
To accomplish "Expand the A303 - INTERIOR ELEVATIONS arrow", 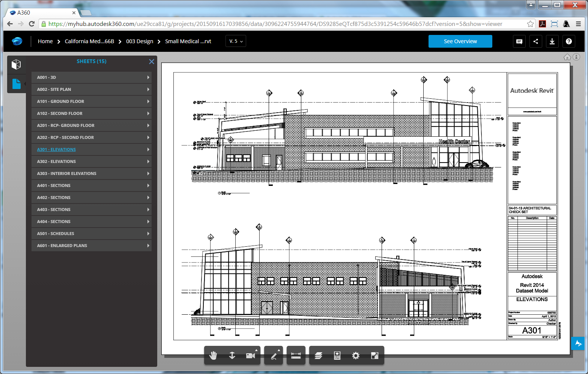I will (148, 173).
